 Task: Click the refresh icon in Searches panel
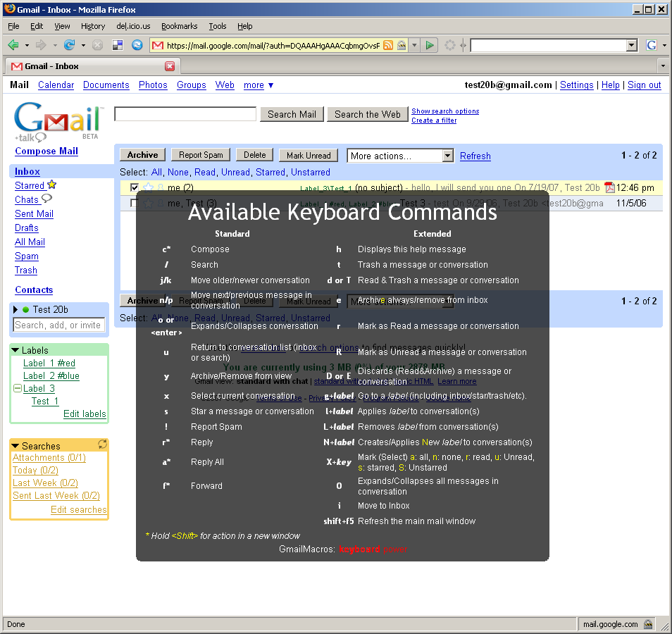(102, 445)
